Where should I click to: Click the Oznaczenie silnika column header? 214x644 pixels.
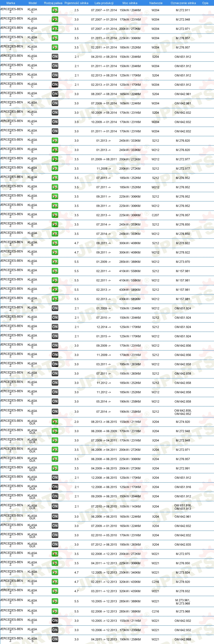pyautogui.click(x=183, y=3)
